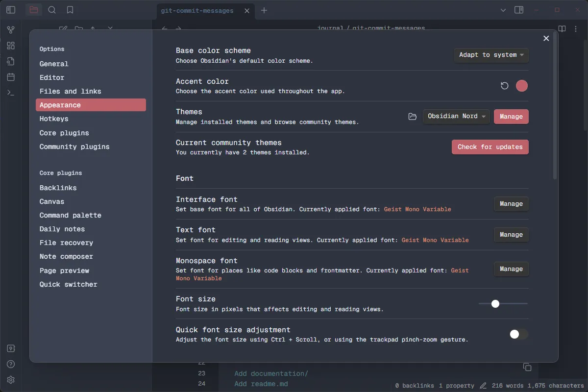Open the terminal from the left ribbon
This screenshot has width=588, height=392.
pyautogui.click(x=11, y=92)
